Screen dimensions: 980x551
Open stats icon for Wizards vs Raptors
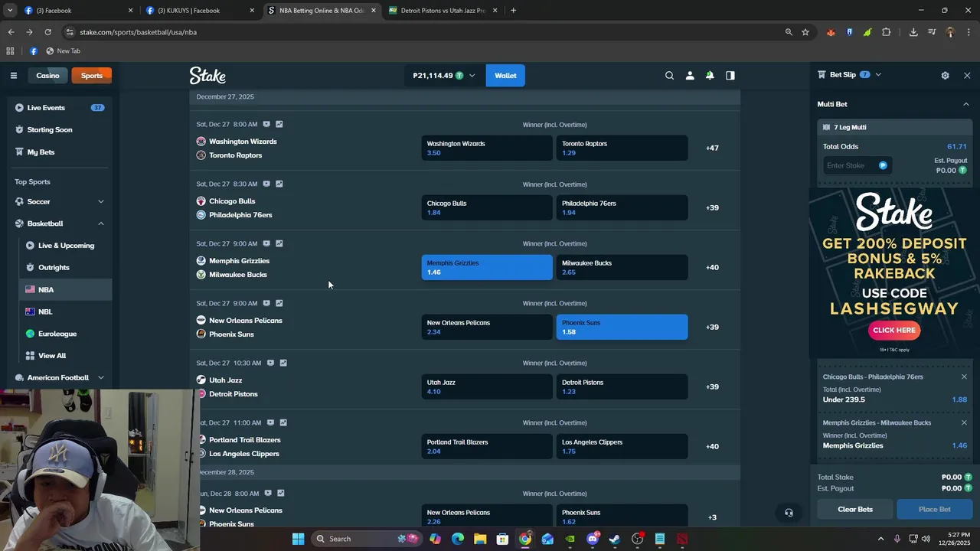point(279,124)
